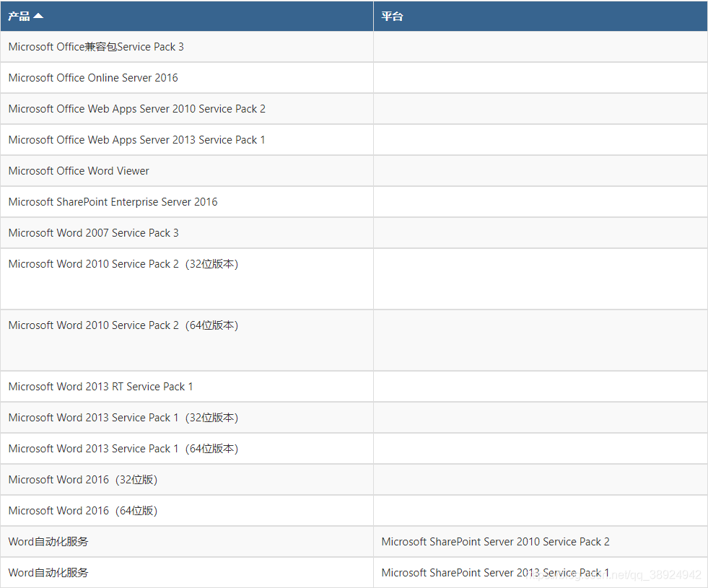The height and width of the screenshot is (588, 708).
Task: Select Word自动化服务 in SharePoint Server 2013 row
Action: click(48, 573)
